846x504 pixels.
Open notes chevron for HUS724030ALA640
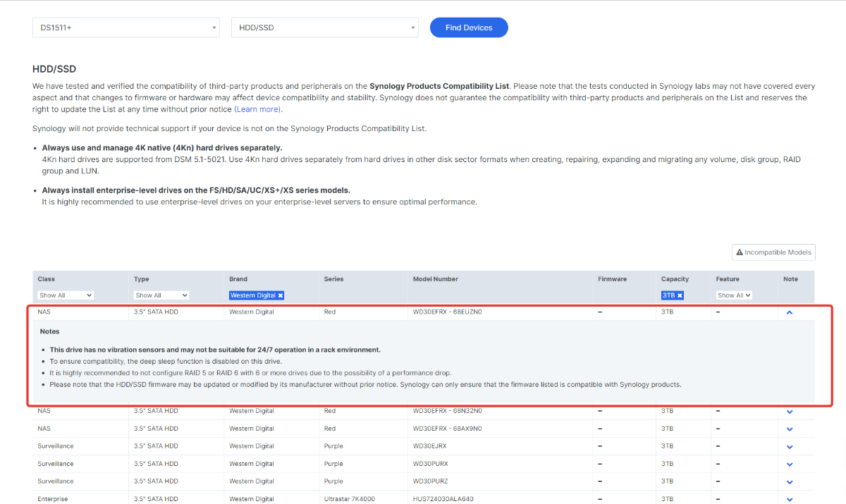(790, 499)
